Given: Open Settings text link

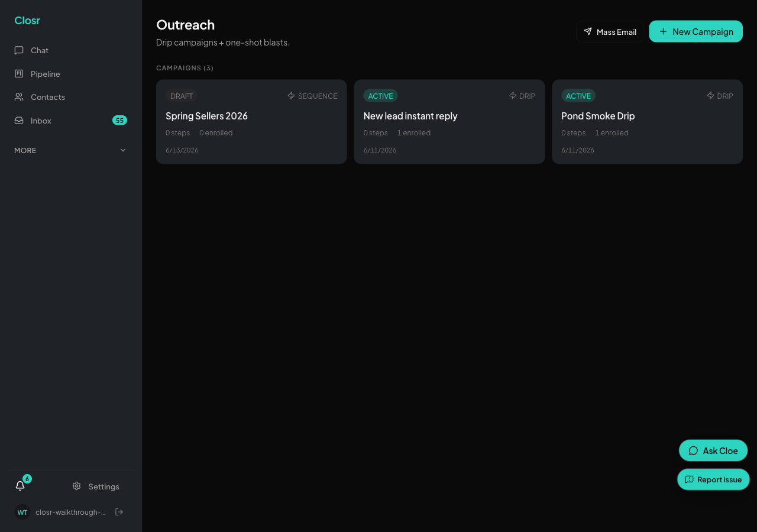Looking at the screenshot, I should 103,486.
